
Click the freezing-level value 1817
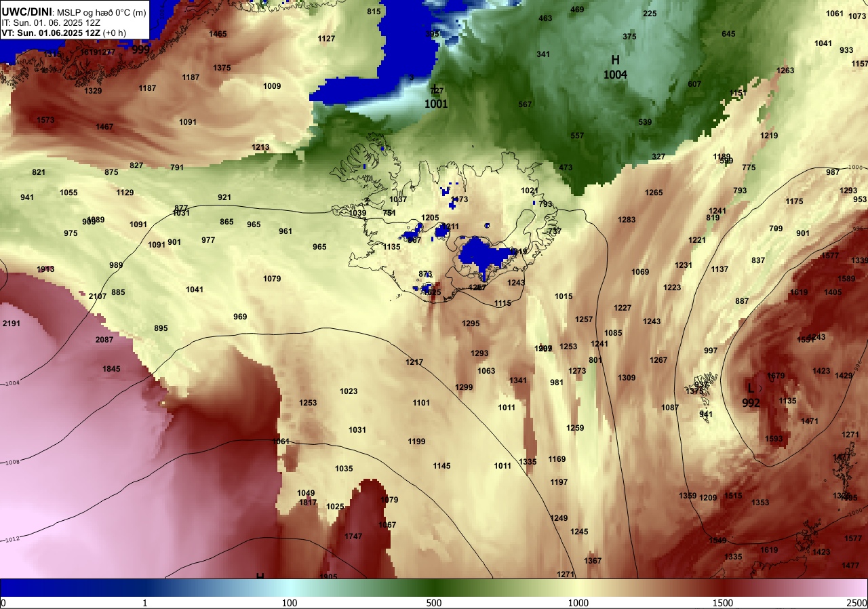(x=308, y=503)
